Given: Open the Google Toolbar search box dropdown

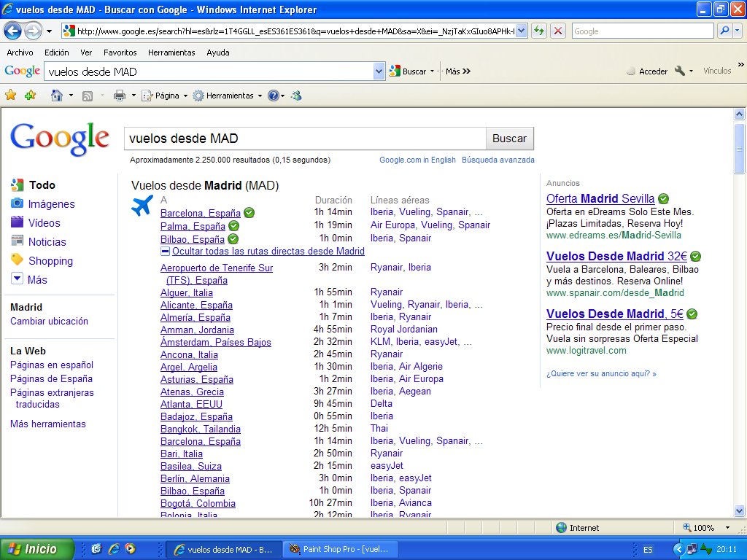Looking at the screenshot, I should (379, 71).
